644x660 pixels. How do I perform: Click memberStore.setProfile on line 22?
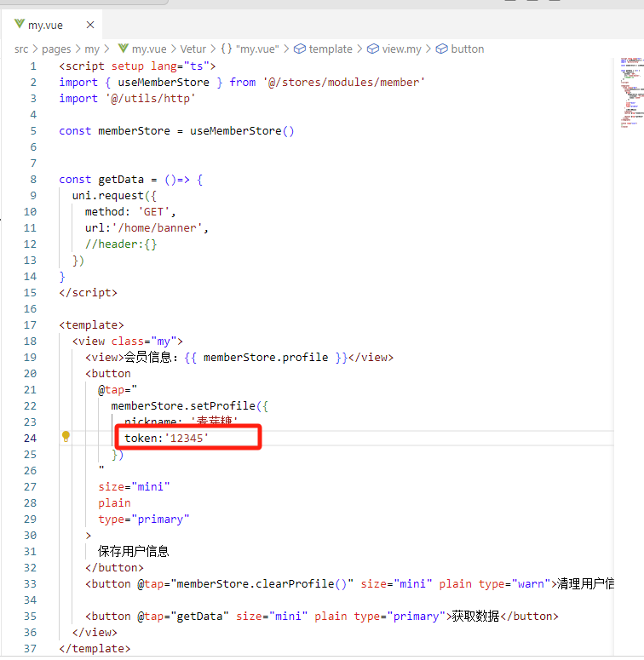pos(183,405)
